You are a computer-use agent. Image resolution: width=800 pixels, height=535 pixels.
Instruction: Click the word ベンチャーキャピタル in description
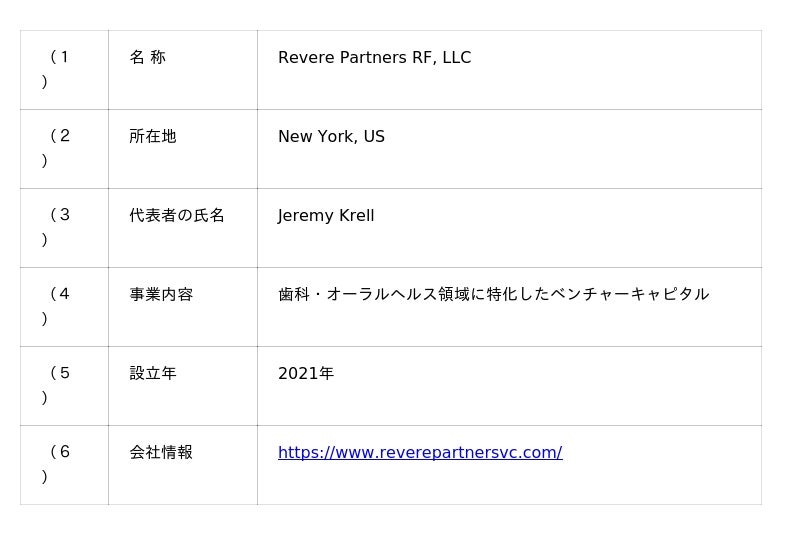630,294
